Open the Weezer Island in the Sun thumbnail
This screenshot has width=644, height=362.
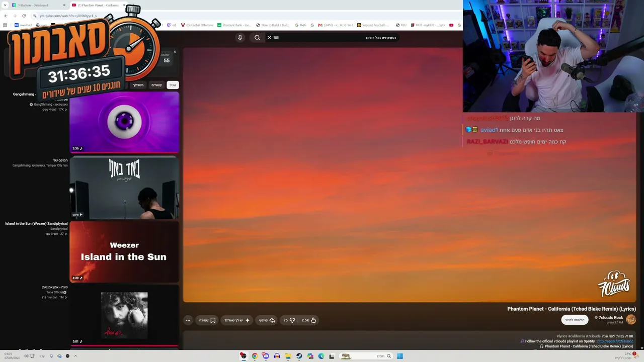tap(124, 252)
